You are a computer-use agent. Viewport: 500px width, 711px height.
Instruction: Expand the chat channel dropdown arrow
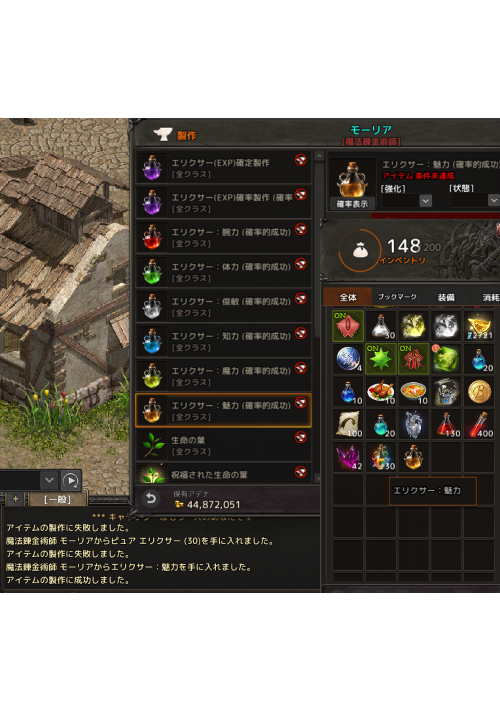pyautogui.click(x=49, y=480)
